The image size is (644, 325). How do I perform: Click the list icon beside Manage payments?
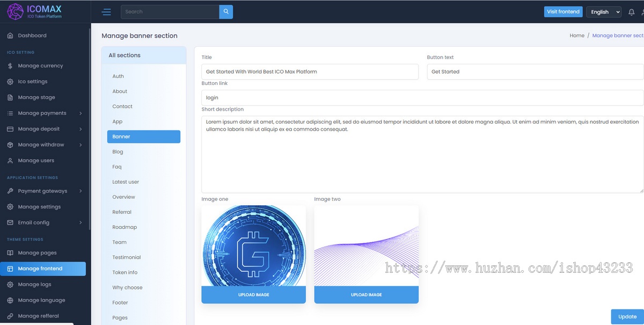(10, 113)
